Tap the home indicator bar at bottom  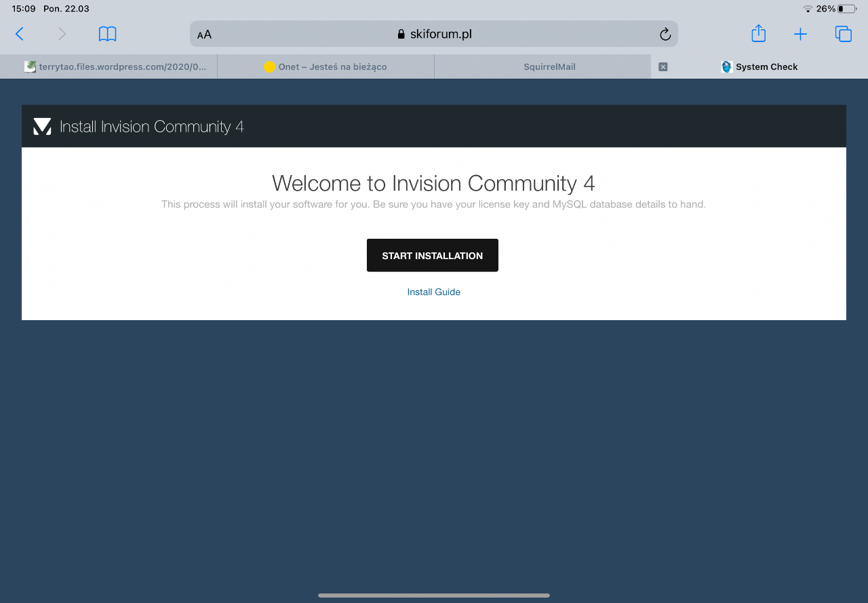point(434,596)
